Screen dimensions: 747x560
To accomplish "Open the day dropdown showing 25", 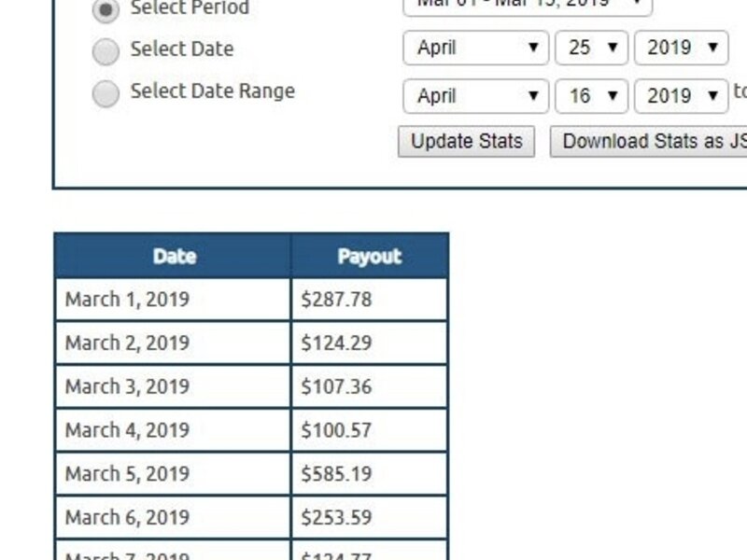I will coord(591,49).
